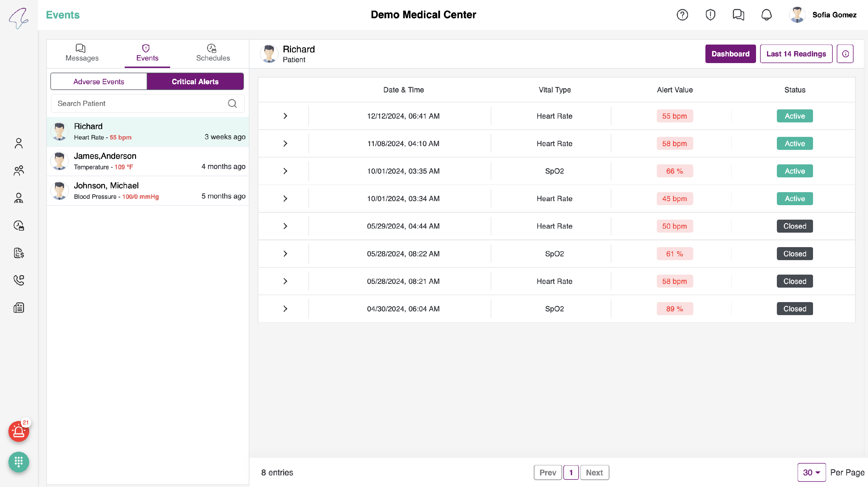Open the help question mark icon
868x487 pixels.
pos(682,15)
